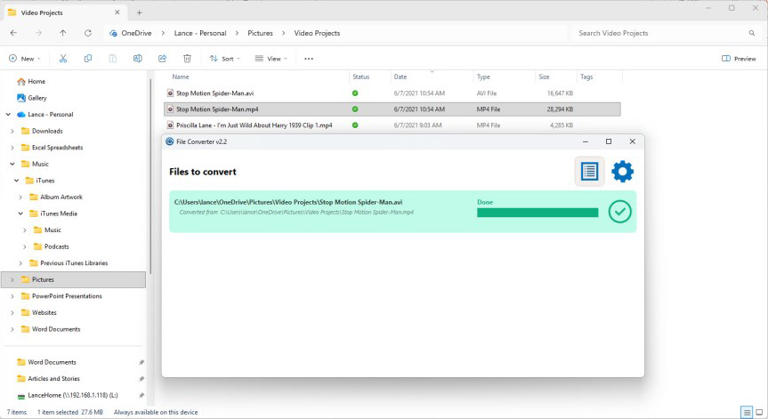
Task: Click the OneDrive cloud icon in address bar
Action: (113, 33)
